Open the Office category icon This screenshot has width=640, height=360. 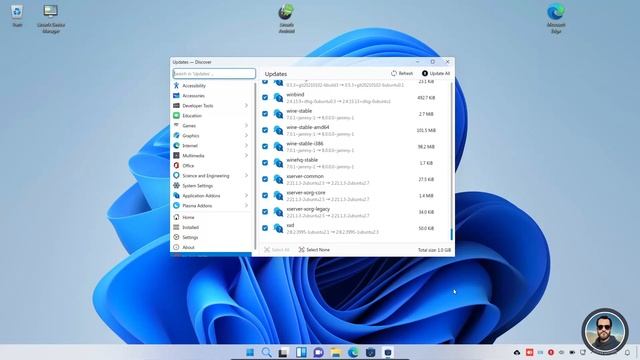(176, 165)
